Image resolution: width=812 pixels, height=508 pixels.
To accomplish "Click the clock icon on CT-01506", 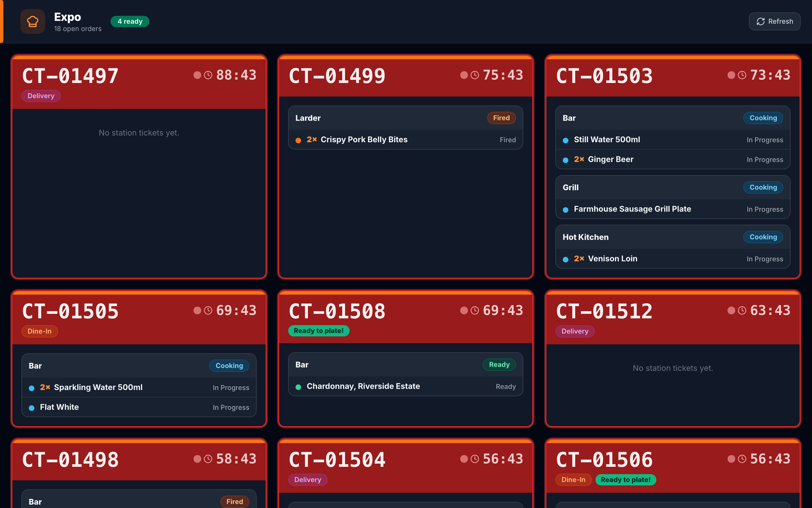I will (742, 459).
